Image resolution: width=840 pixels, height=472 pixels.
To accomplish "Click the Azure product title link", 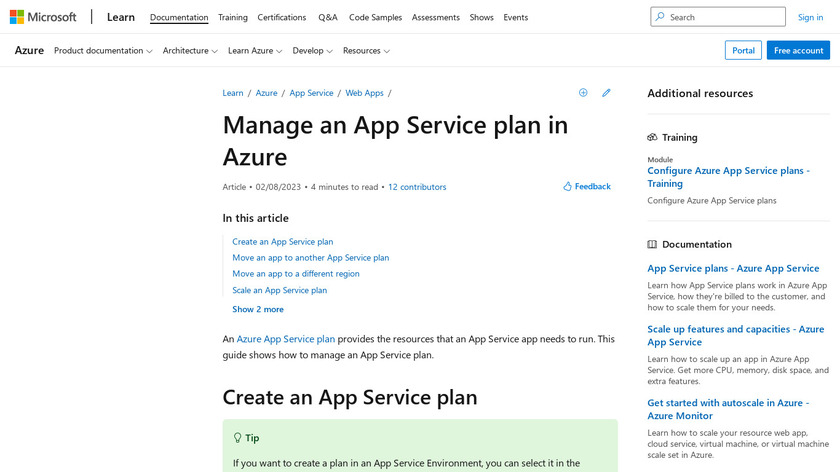I will 29,50.
